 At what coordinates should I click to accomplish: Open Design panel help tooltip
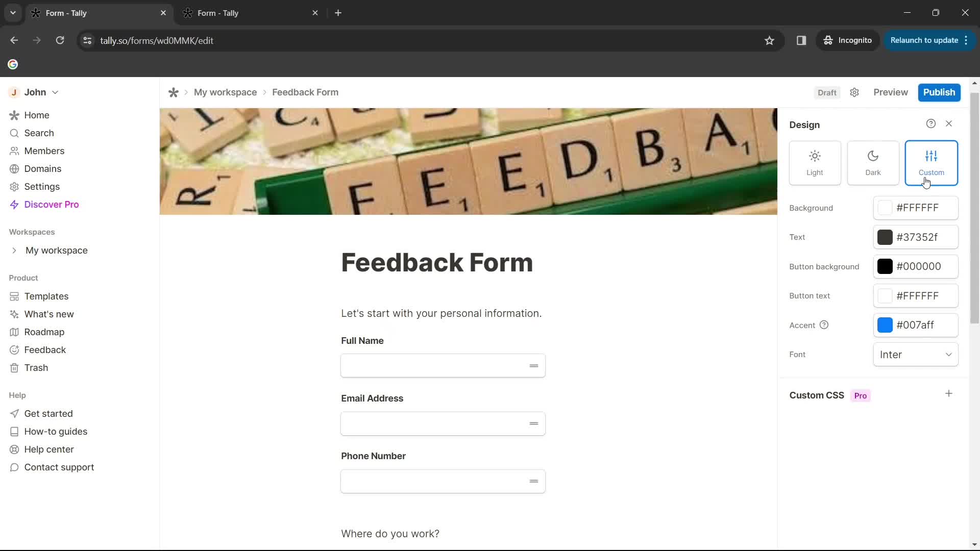tap(931, 124)
